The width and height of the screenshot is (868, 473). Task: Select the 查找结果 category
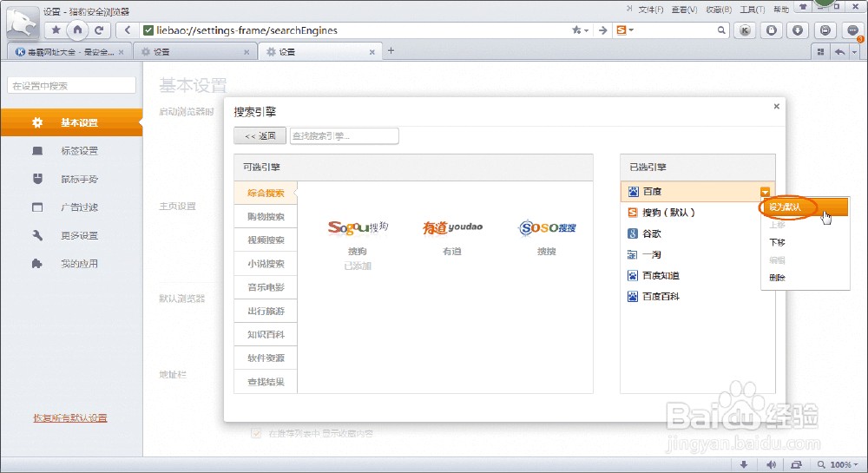266,382
